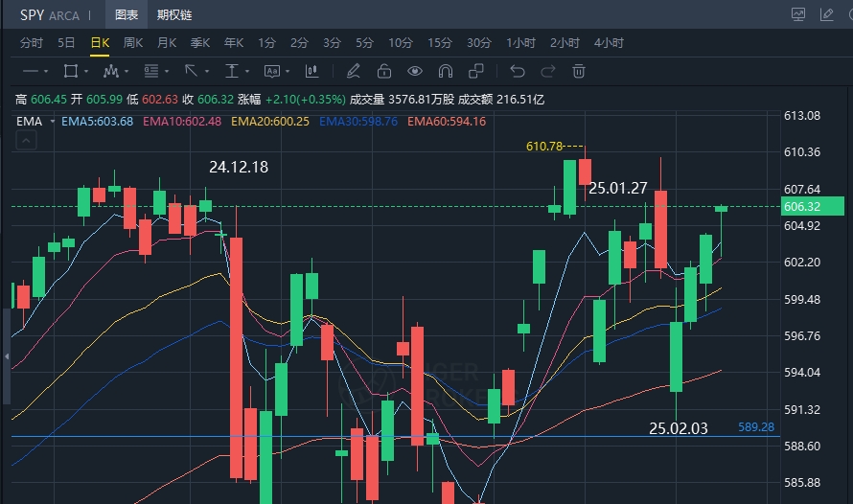Click the 610.78 high price marker
This screenshot has width=853, height=504.
click(544, 147)
